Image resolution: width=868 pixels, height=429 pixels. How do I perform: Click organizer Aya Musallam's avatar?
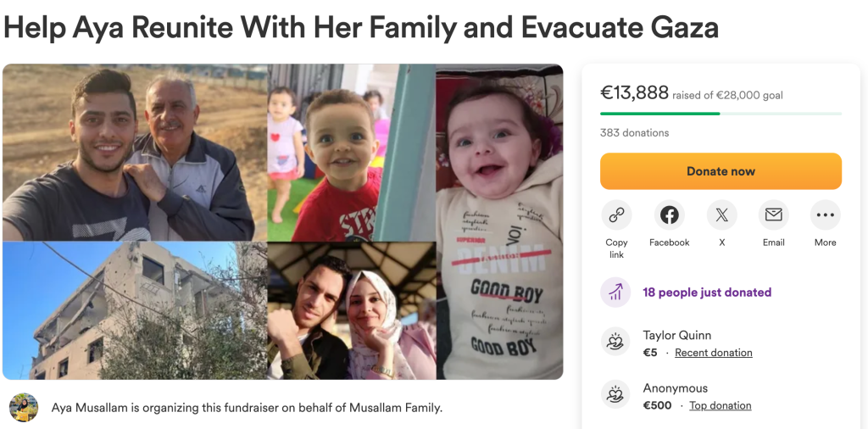tap(24, 408)
